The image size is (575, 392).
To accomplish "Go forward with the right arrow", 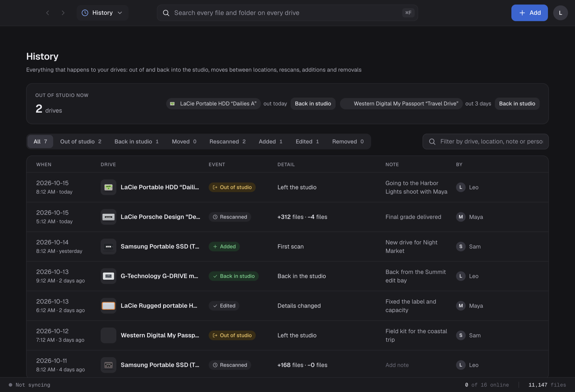I will click(63, 13).
